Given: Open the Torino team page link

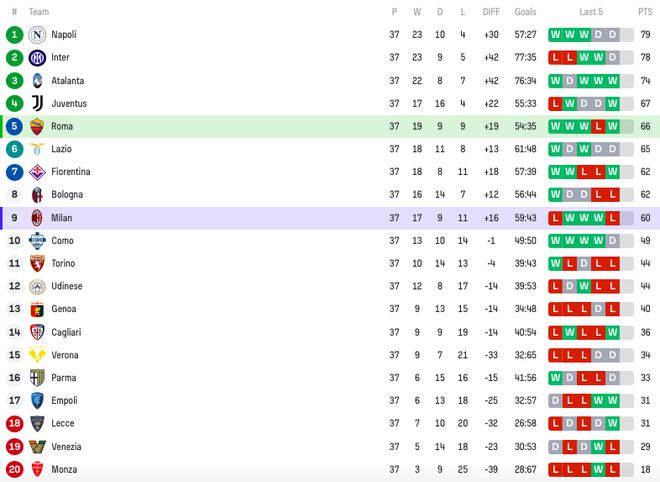Looking at the screenshot, I should click(65, 264).
